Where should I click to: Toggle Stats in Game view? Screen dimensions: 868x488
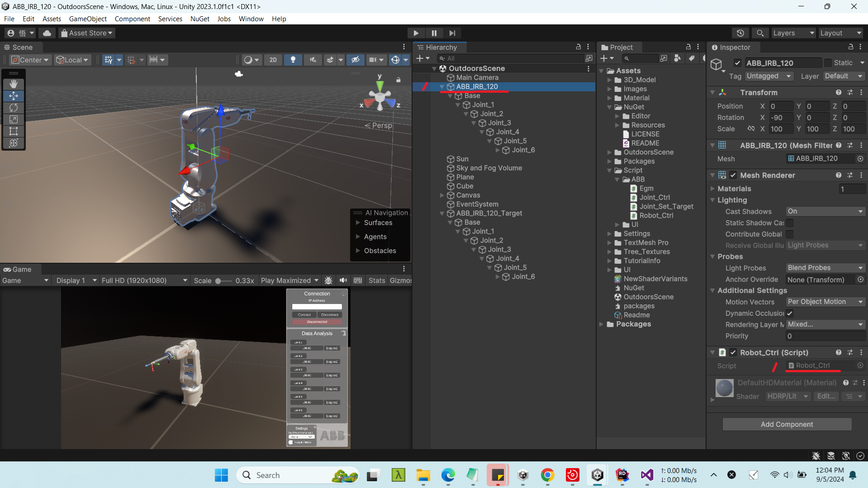pyautogui.click(x=376, y=280)
